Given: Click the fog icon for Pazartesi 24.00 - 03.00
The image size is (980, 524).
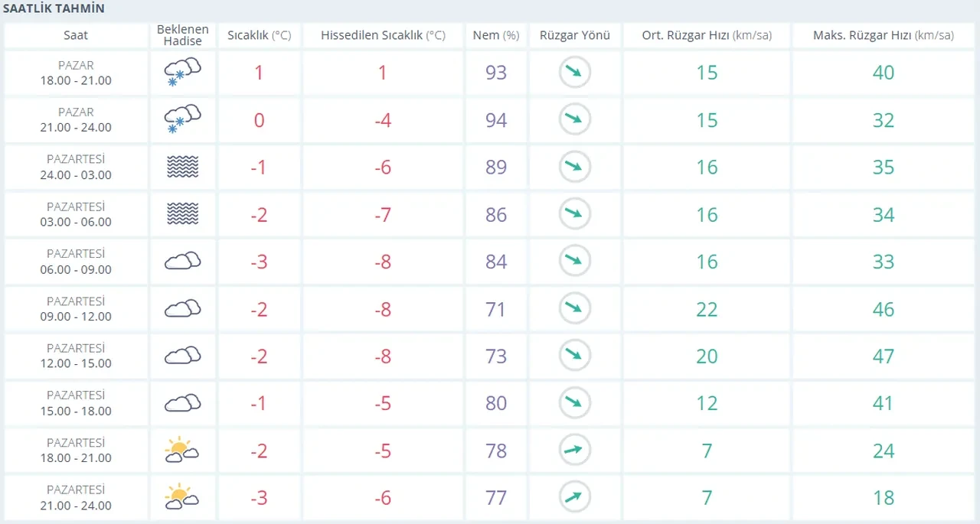Looking at the screenshot, I should pos(182,168).
